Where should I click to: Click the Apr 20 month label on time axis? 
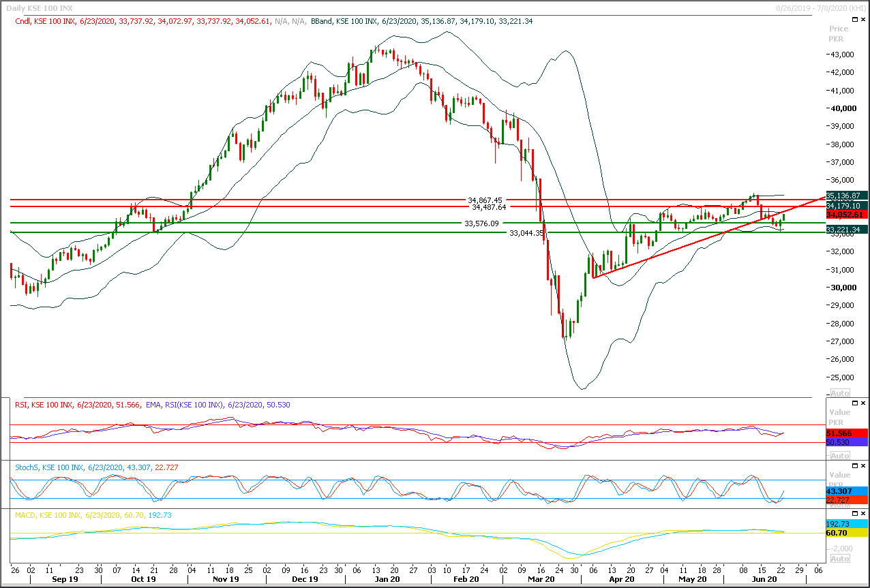click(x=621, y=579)
